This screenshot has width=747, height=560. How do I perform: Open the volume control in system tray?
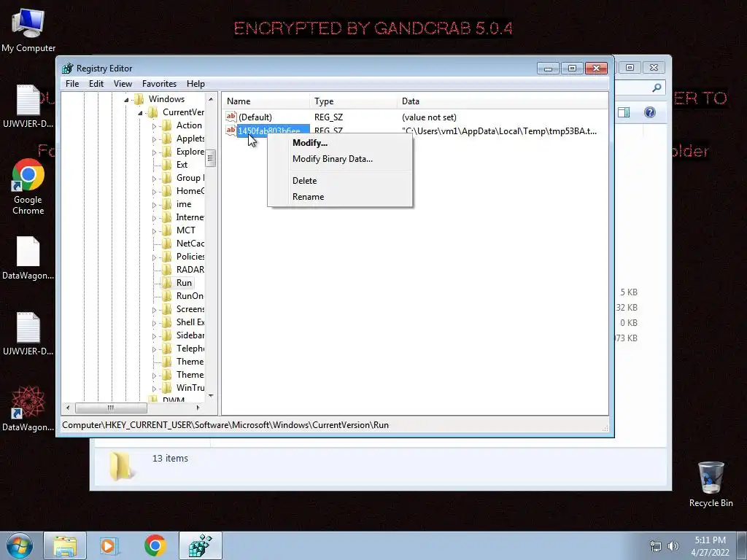pos(673,546)
